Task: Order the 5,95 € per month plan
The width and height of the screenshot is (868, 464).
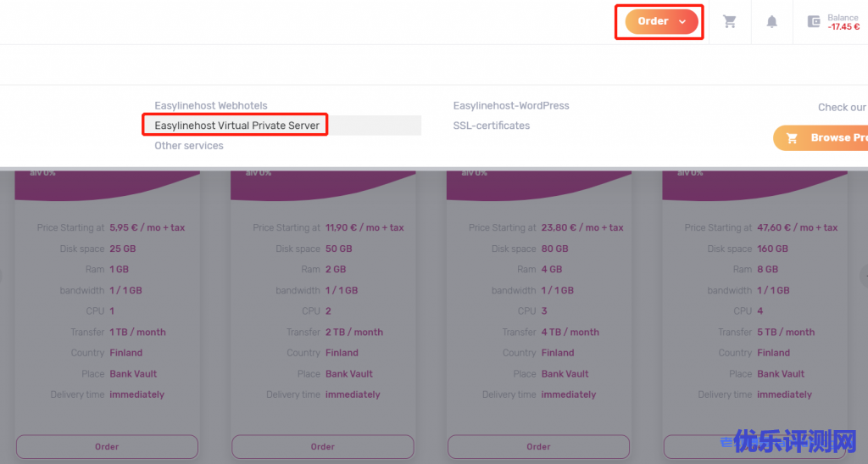Action: point(107,446)
